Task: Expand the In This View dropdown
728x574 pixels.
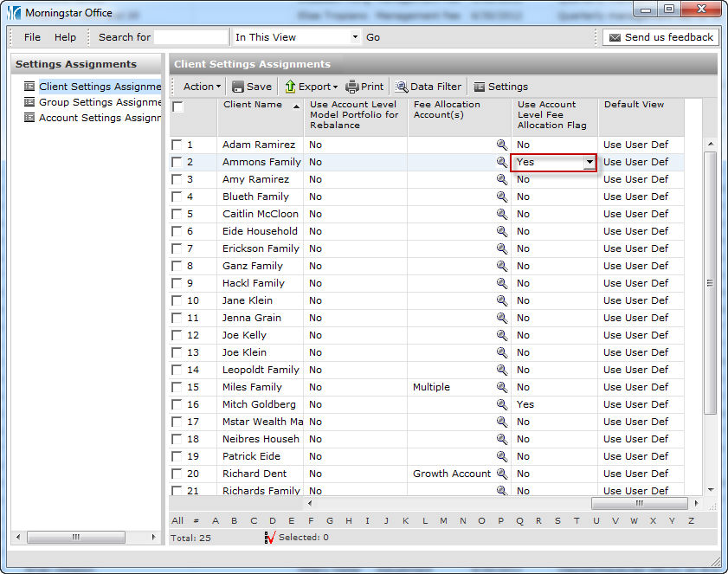Action: coord(355,37)
